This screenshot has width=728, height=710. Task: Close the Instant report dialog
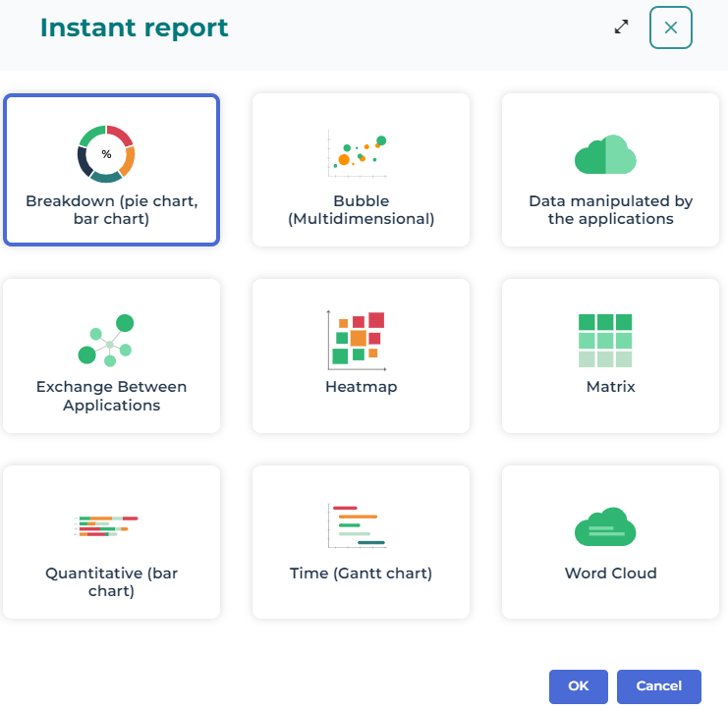[x=671, y=27]
